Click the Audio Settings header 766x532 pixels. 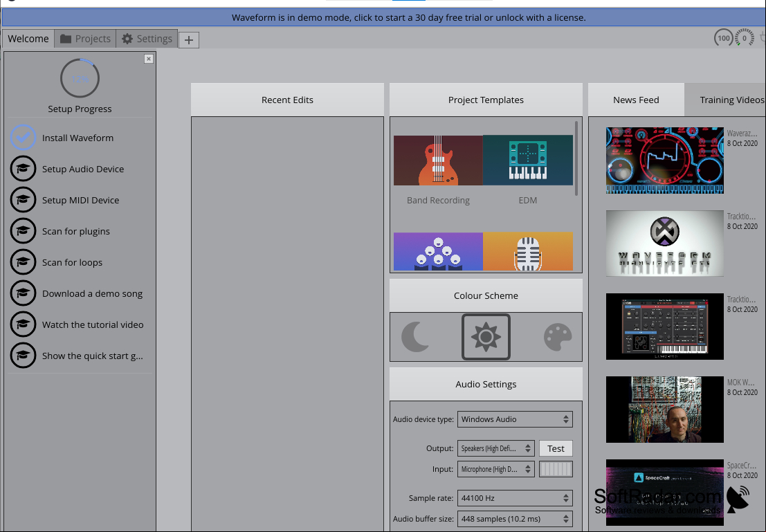click(x=486, y=384)
